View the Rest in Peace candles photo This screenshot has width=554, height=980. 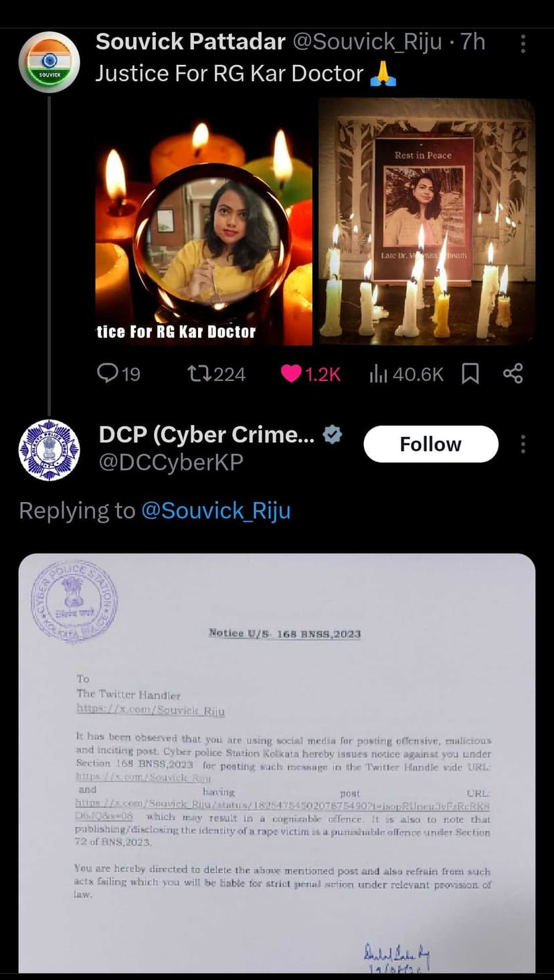tap(427, 222)
